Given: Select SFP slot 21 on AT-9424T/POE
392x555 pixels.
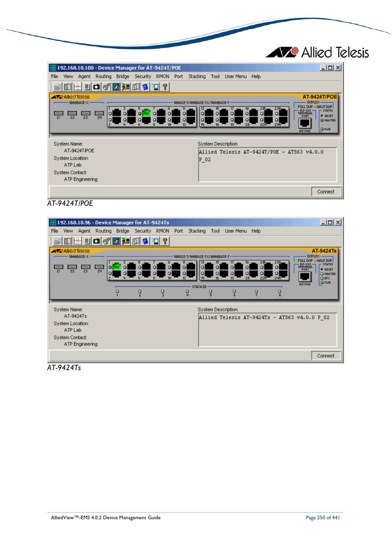Looking at the screenshot, I should point(58,113).
